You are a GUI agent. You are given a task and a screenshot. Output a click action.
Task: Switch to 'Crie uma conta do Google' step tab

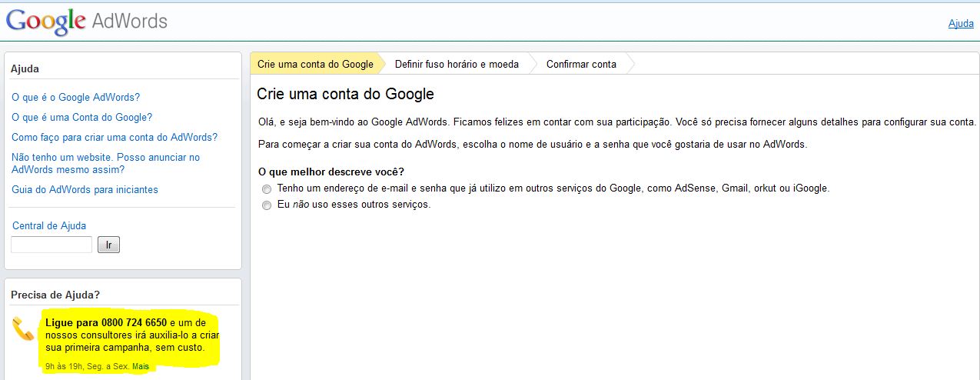click(315, 64)
